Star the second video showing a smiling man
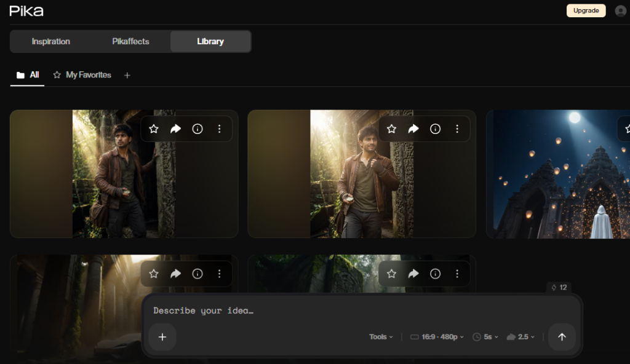The width and height of the screenshot is (630, 364). tap(391, 129)
